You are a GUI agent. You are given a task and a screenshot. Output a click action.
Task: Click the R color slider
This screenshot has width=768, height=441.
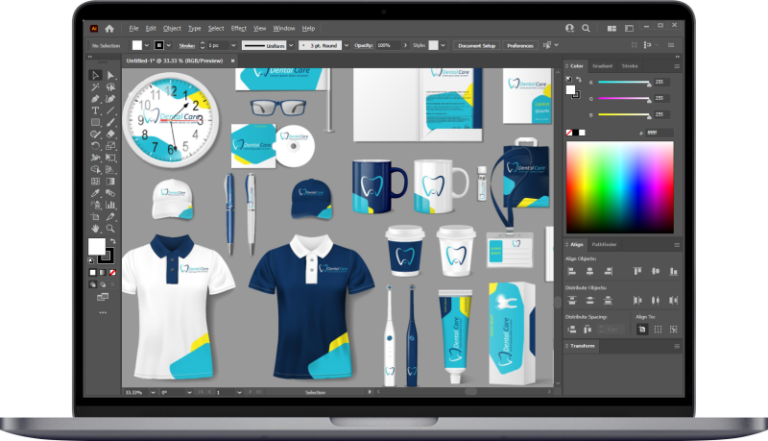pos(624,82)
